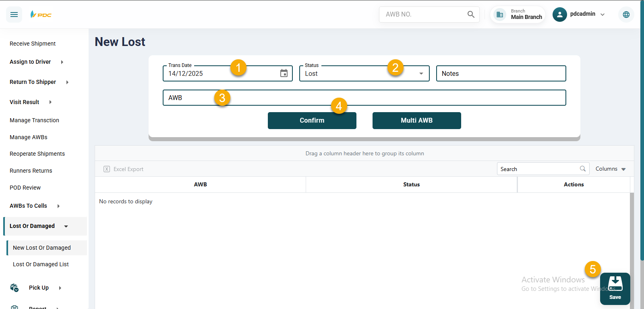Open the Status dropdown arrow
The width and height of the screenshot is (644, 309).
click(x=421, y=73)
